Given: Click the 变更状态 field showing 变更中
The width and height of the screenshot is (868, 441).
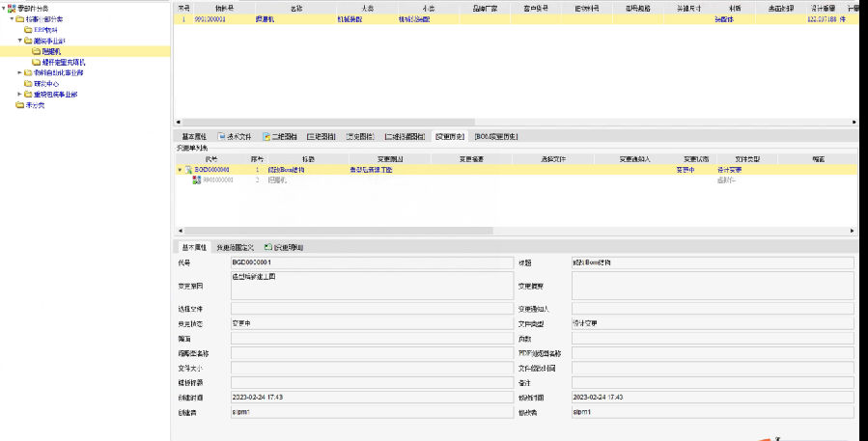Looking at the screenshot, I should coord(372,323).
